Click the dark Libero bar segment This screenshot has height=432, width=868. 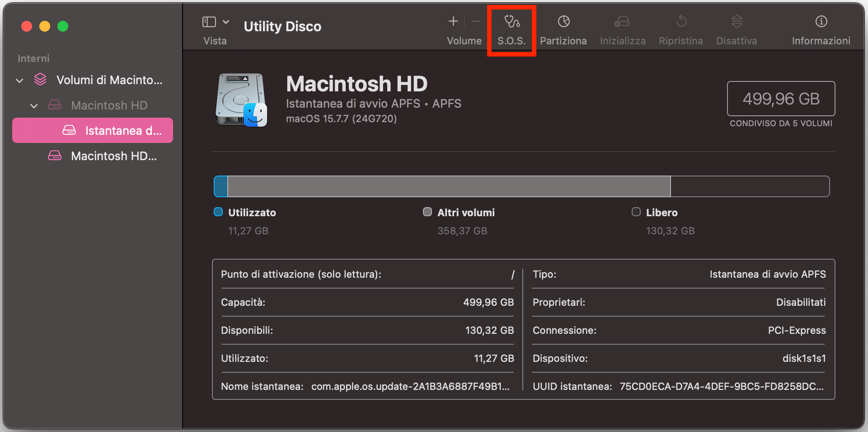coord(750,186)
